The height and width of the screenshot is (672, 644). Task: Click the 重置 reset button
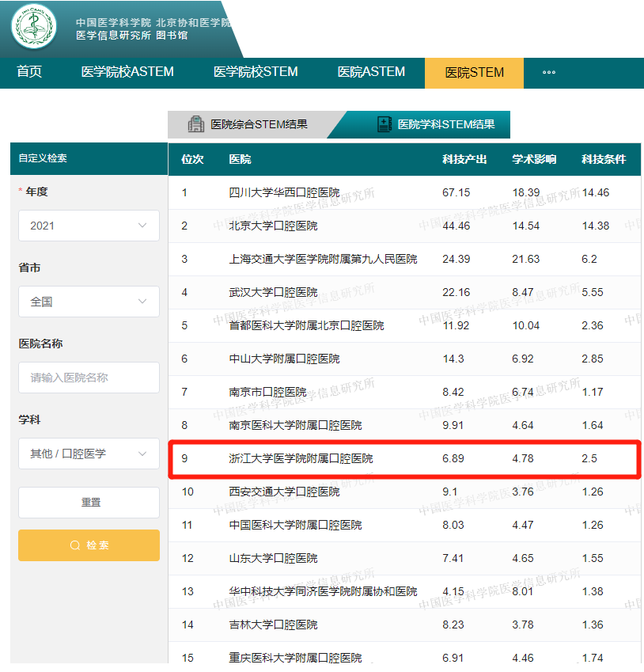pos(89,503)
